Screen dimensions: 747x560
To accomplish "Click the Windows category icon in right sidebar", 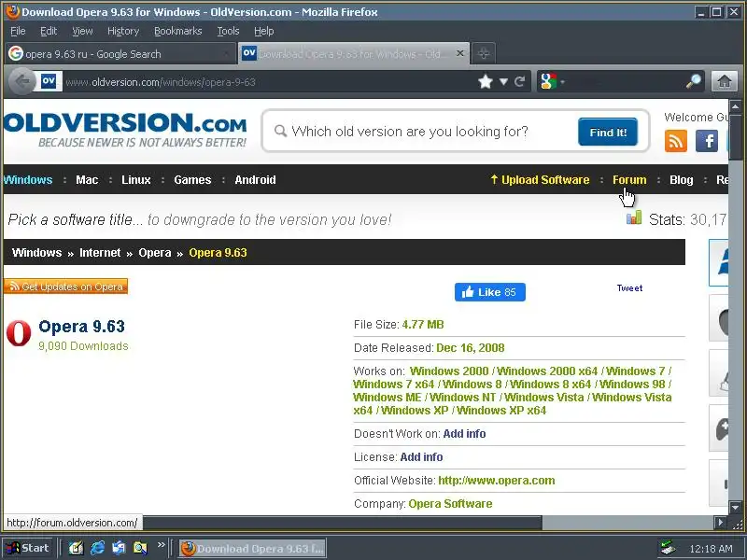I will [x=719, y=263].
